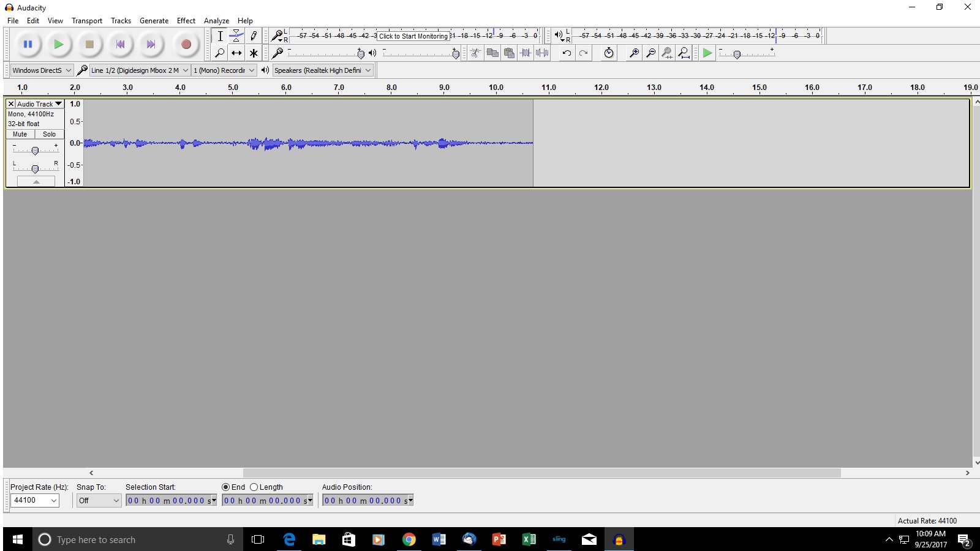Viewport: 980px width, 551px height.
Task: Open Audio Position time format dropdown arrow
Action: coord(410,500)
